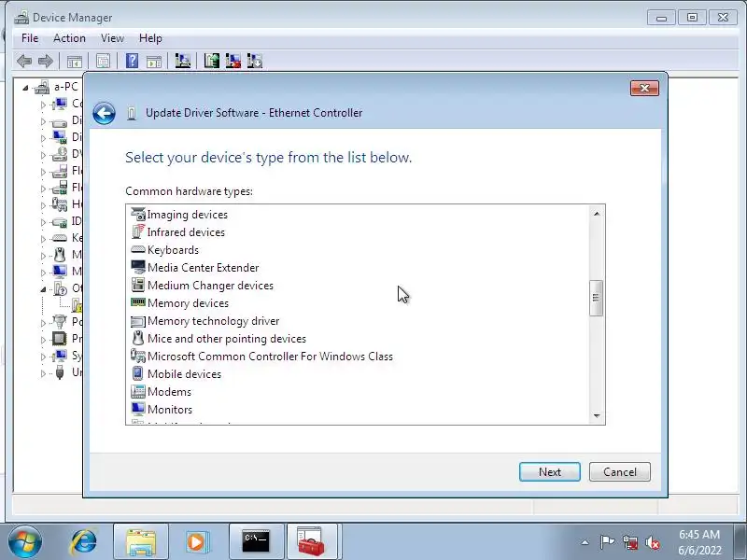The height and width of the screenshot is (560, 747).
Task: Click hardware list scrollbar up arrow
Action: point(597,214)
